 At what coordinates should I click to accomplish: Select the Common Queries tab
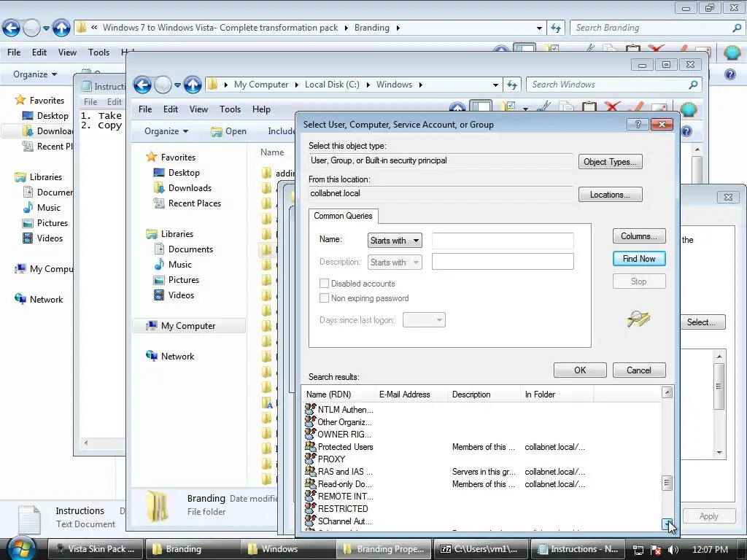coord(344,216)
